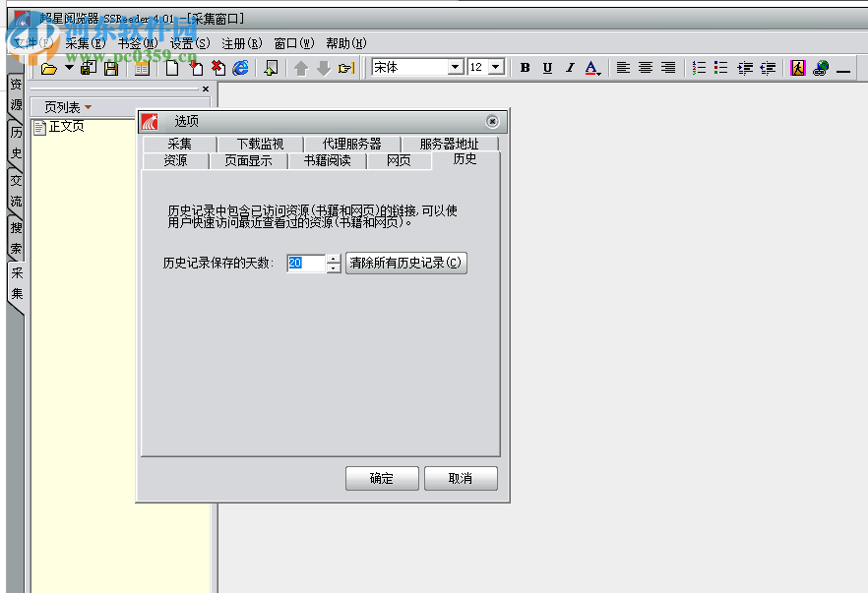
Task: Confirm with the 确定 button
Action: [382, 479]
